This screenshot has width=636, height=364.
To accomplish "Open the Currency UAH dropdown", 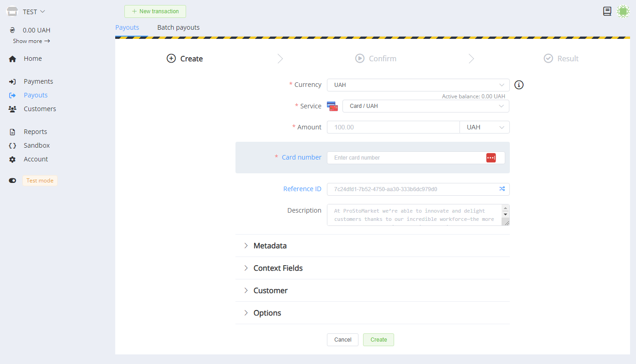I will 418,85.
